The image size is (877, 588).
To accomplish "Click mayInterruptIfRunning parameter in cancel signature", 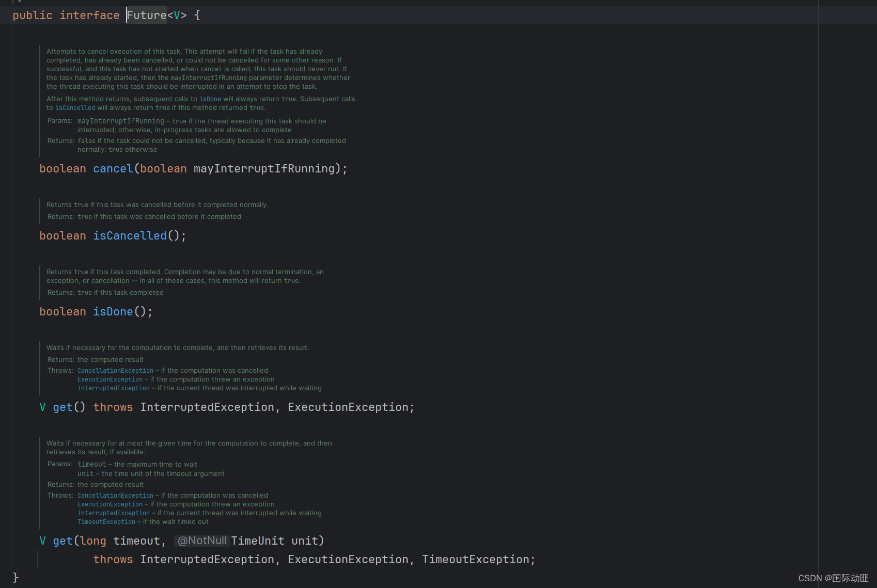I will (264, 169).
